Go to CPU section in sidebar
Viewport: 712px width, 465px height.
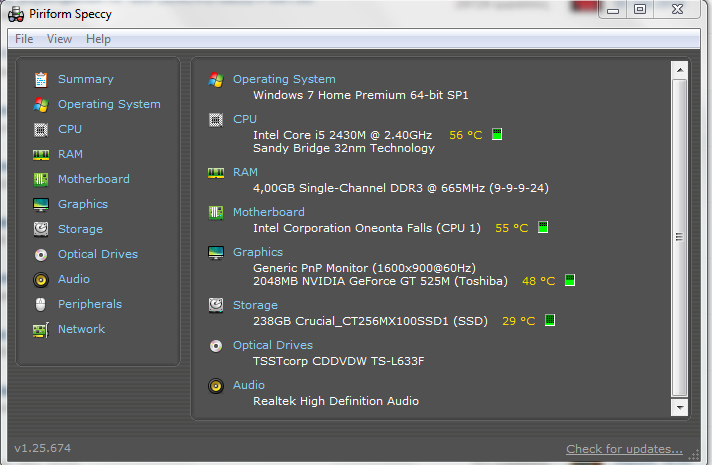[x=70, y=129]
